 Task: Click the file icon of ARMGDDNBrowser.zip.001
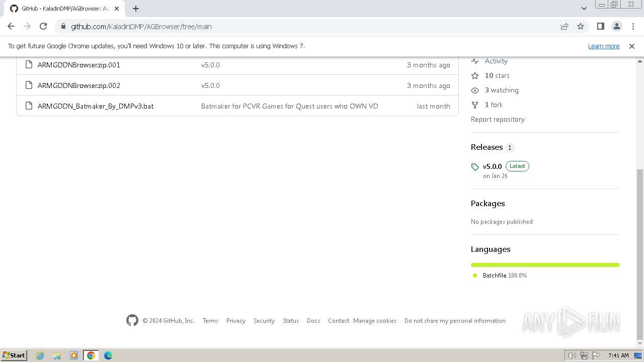coord(29,64)
